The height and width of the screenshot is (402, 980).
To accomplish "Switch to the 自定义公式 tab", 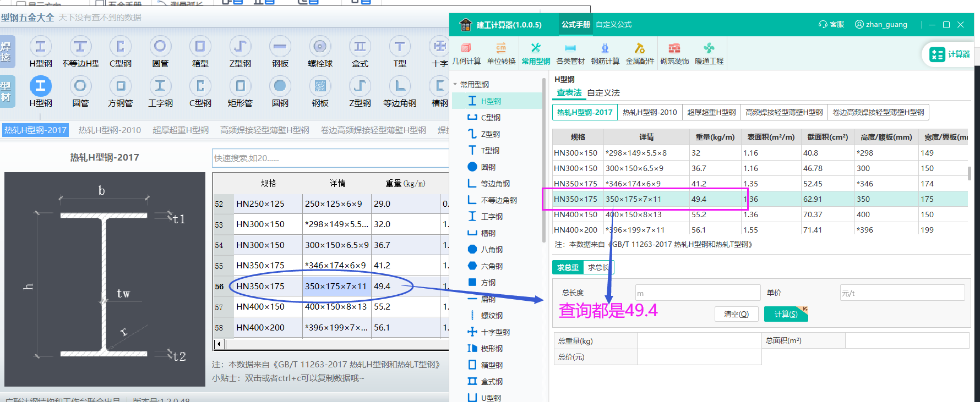I will coord(613,24).
